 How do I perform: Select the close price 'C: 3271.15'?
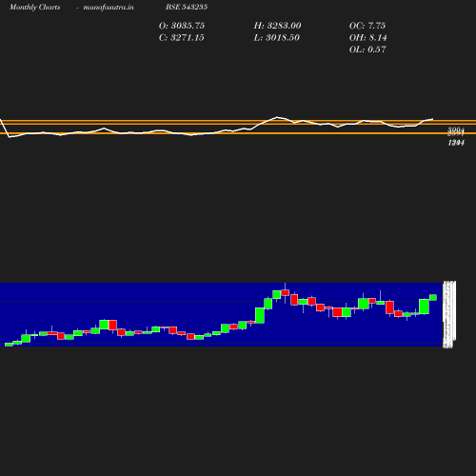[x=182, y=37]
